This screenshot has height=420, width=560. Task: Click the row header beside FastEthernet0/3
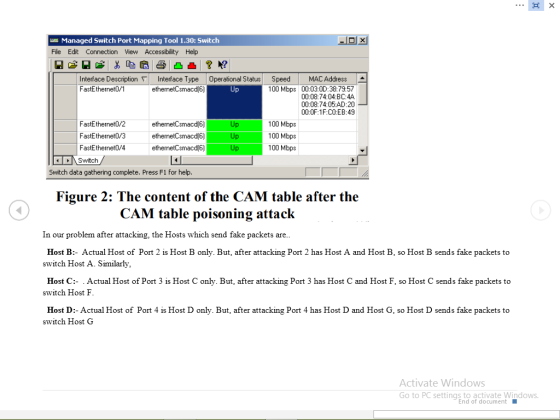click(x=65, y=137)
